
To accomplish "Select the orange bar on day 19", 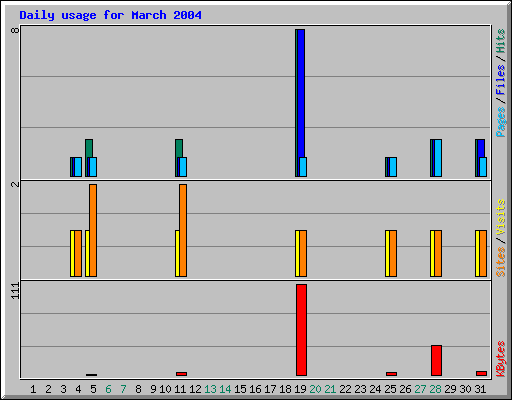I will [x=303, y=253].
